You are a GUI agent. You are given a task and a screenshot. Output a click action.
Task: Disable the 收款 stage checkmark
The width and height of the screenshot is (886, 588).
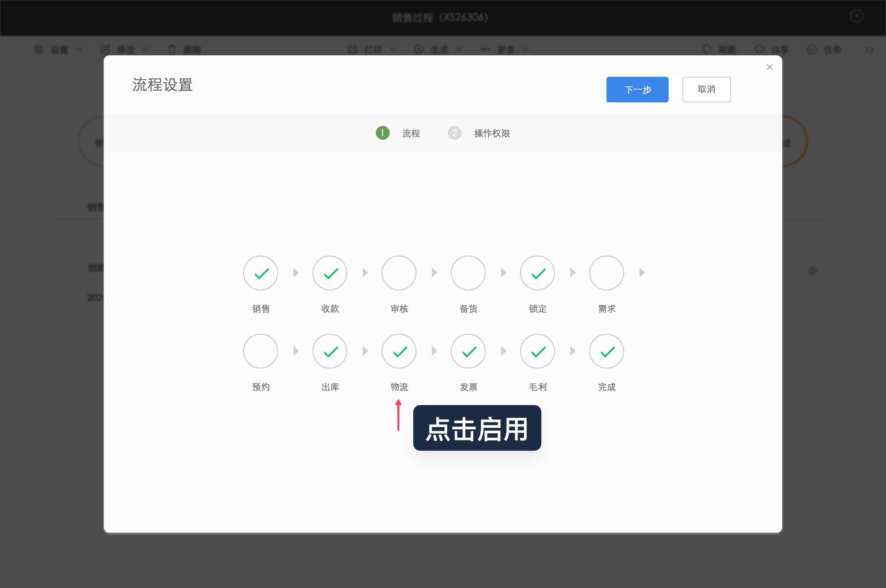[x=330, y=273]
